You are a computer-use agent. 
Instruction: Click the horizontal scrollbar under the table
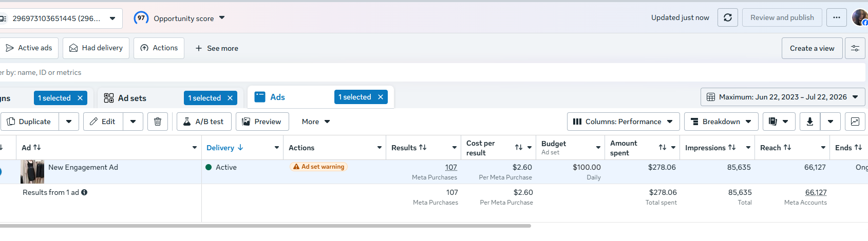[x=266, y=226]
